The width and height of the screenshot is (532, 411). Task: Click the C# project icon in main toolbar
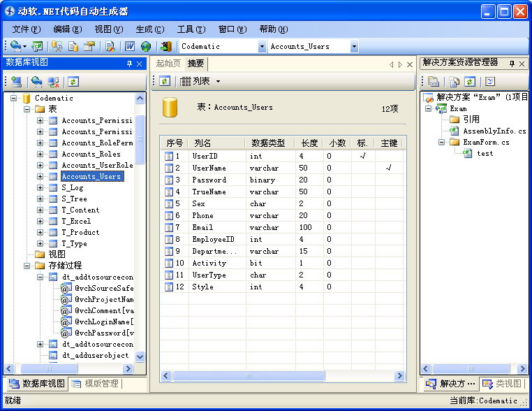pyautogui.click(x=37, y=46)
